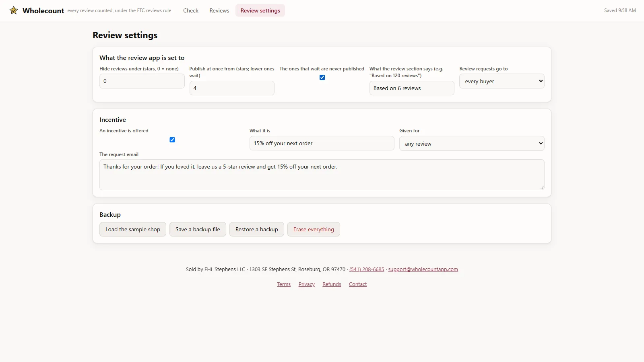Image resolution: width=644 pixels, height=362 pixels.
Task: Open the Check tab
Action: pos(191,10)
